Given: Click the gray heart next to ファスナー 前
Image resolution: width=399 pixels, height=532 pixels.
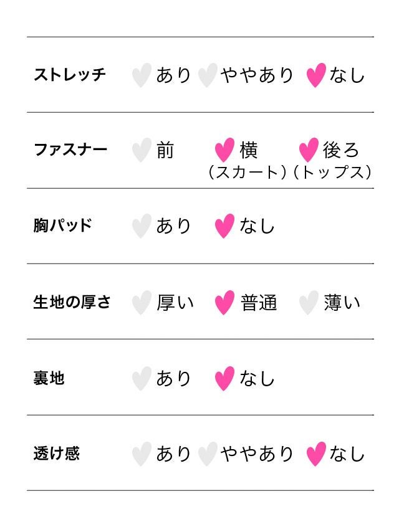Looking at the screenshot, I should point(142,151).
